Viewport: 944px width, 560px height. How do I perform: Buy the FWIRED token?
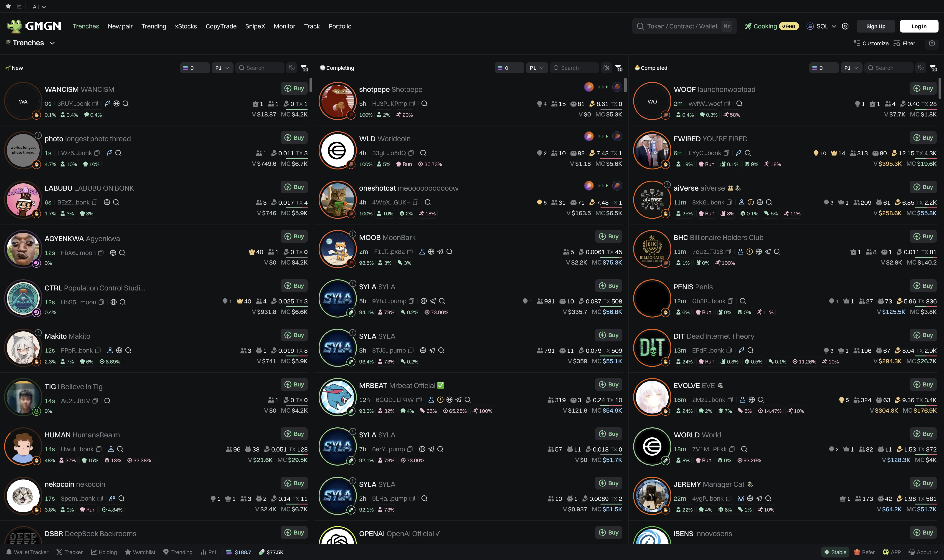(923, 138)
